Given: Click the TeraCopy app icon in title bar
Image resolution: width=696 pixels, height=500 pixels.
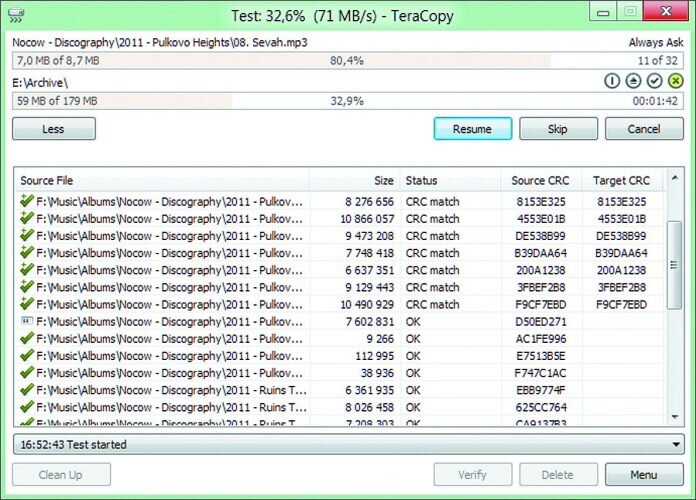Looking at the screenshot, I should 16,16.
